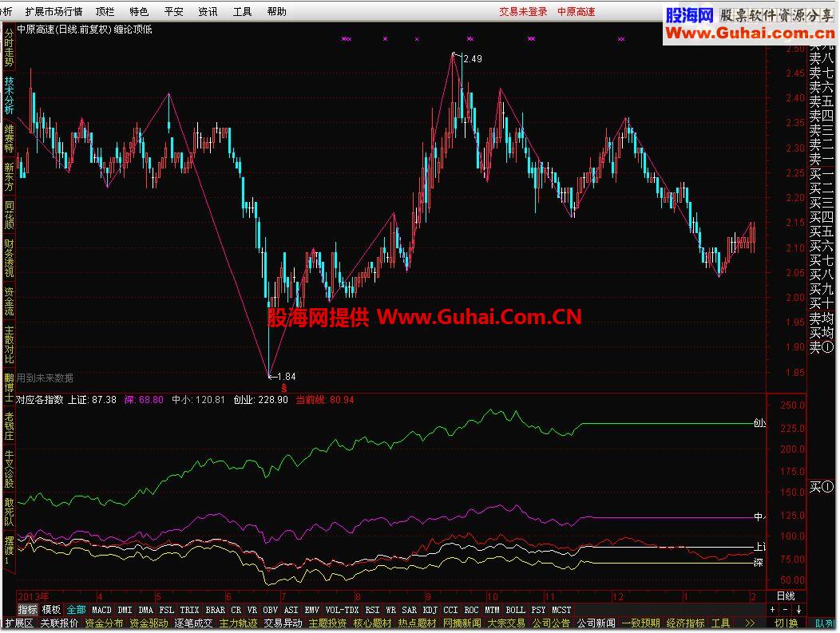Image resolution: width=840 pixels, height=633 pixels.
Task: Expand more bottom tabs with >> arrow
Action: click(750, 623)
